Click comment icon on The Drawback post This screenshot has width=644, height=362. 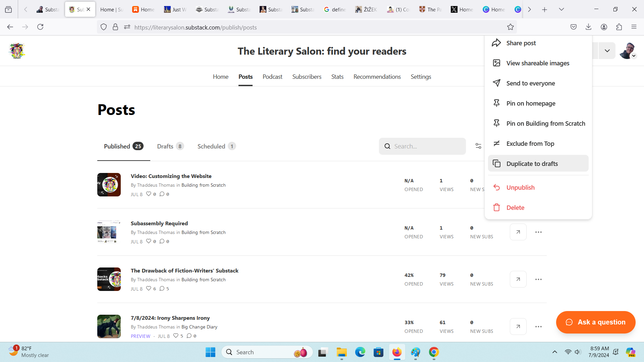tap(162, 289)
